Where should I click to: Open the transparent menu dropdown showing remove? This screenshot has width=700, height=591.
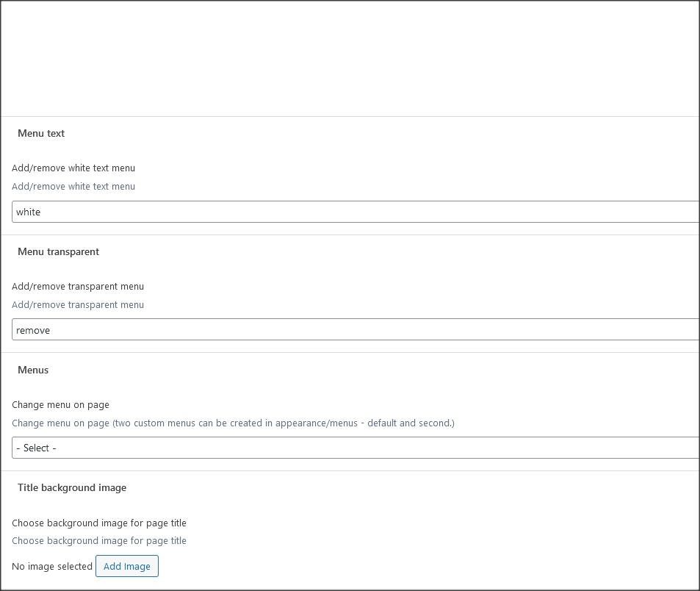(356, 329)
